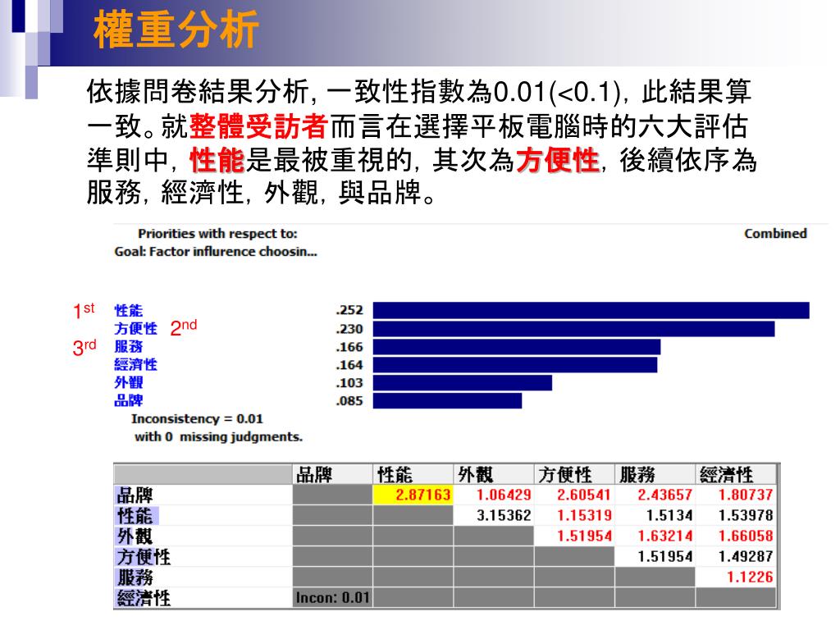Select the 外觀 priority label in chart
This screenshot has height=630, width=840.
129,382
